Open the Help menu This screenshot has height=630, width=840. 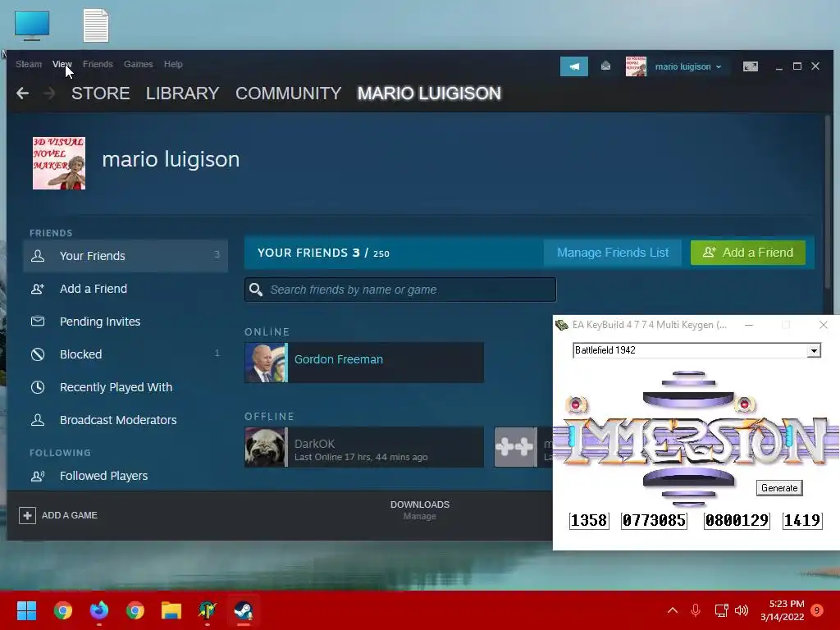[x=173, y=64]
